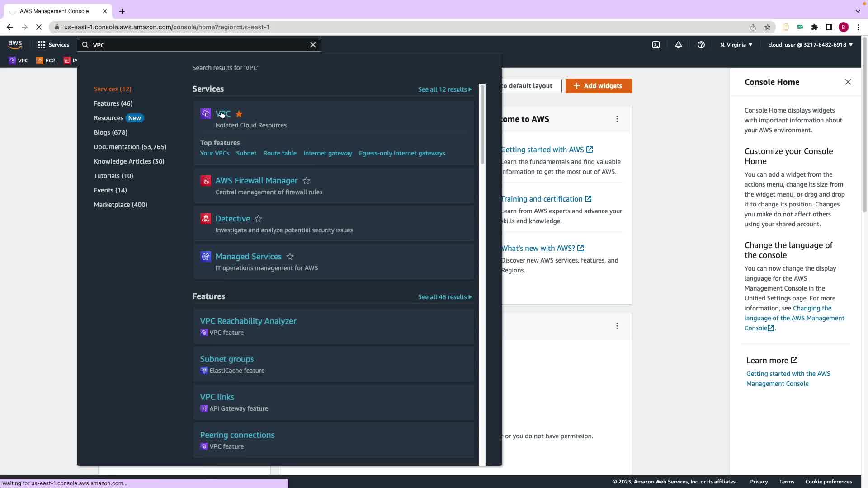Open the notifications bell icon
The image size is (868, 488).
point(679,45)
